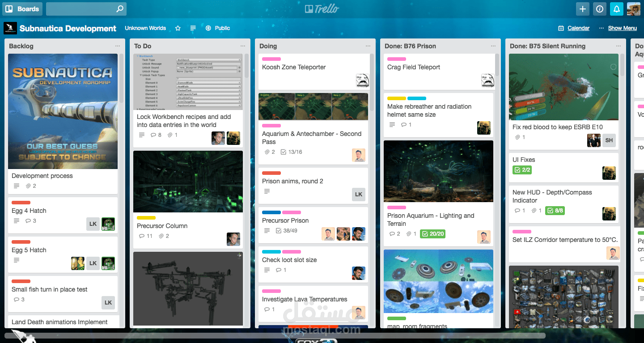The width and height of the screenshot is (644, 343).
Task: Click avatar on Check loot slot size card
Action: (359, 273)
